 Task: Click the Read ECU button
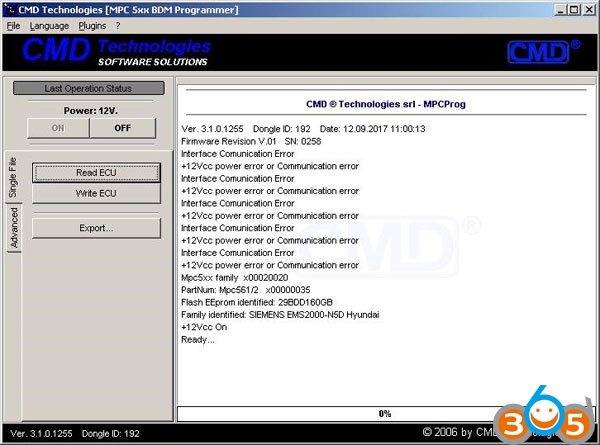[x=96, y=173]
